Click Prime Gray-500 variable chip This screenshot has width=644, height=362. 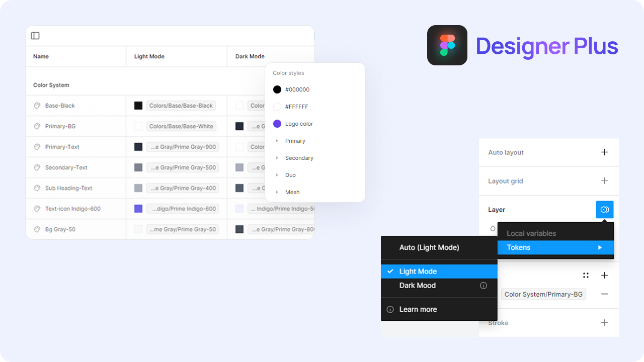click(x=183, y=167)
